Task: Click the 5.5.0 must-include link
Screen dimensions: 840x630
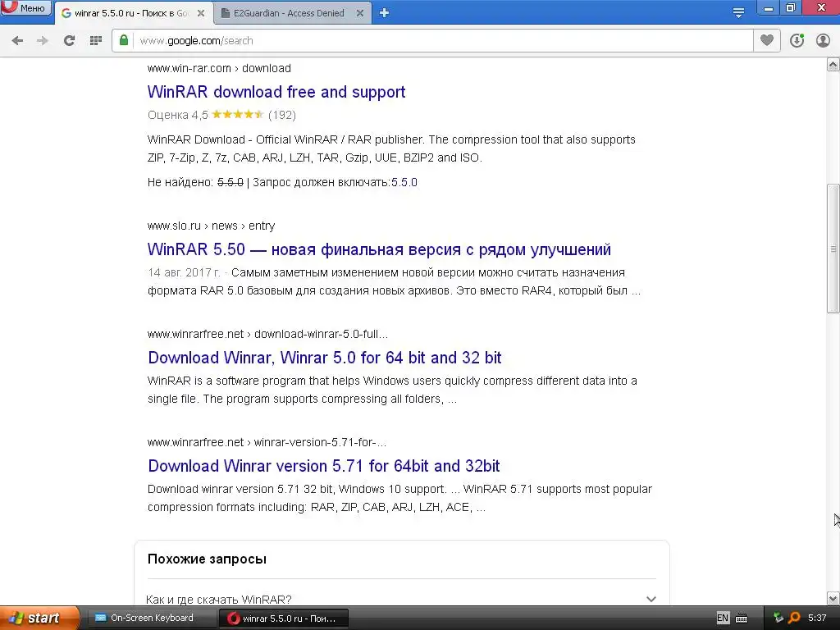Action: click(x=404, y=182)
